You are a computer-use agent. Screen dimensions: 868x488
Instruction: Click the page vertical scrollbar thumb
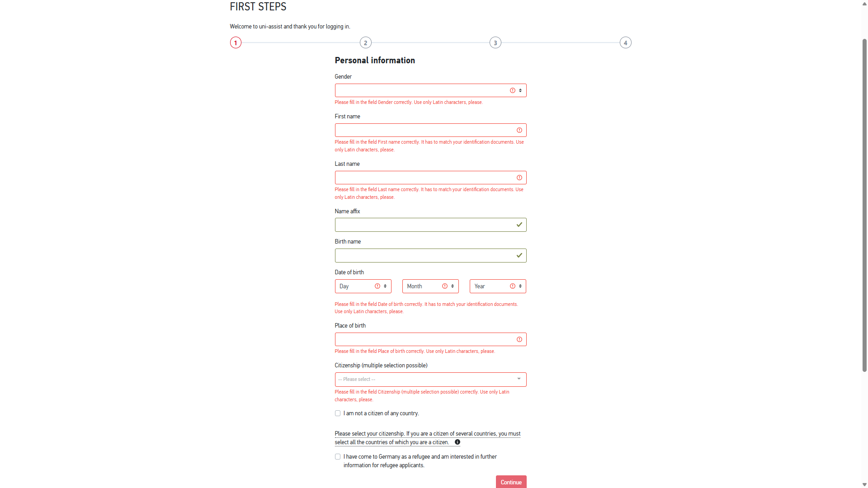(x=864, y=203)
